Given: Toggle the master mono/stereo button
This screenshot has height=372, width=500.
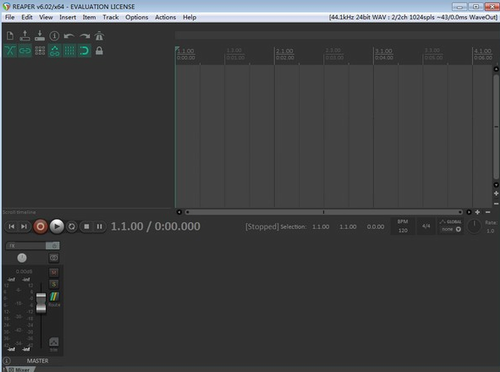Looking at the screenshot, I should [x=54, y=258].
